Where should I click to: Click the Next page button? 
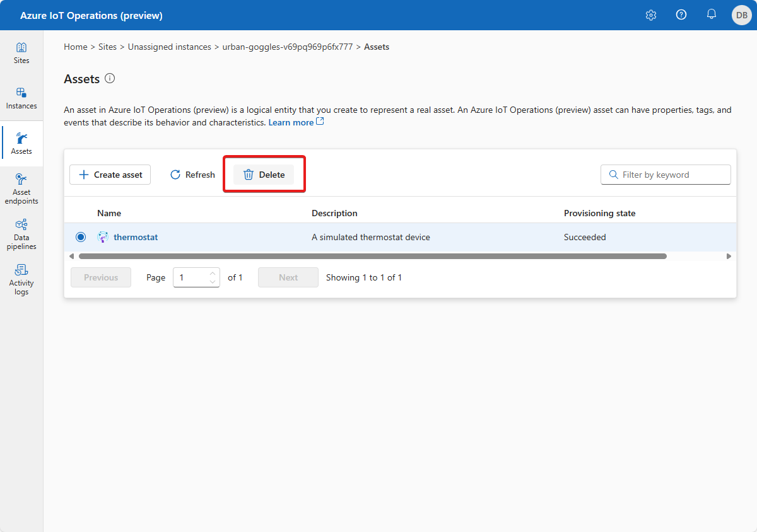point(288,277)
